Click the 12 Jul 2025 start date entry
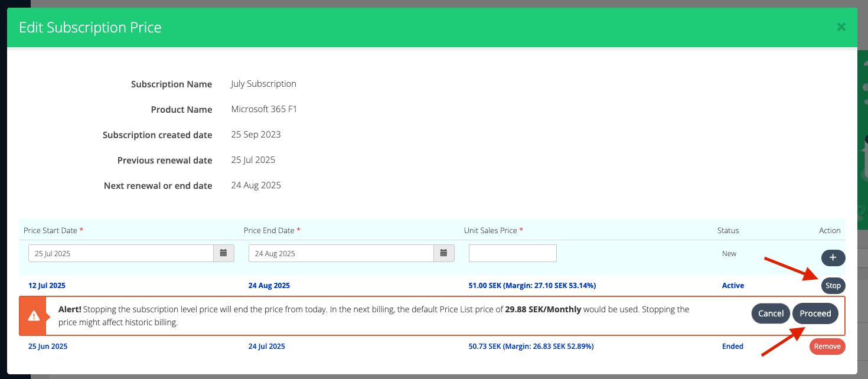The width and height of the screenshot is (868, 379). 47,286
